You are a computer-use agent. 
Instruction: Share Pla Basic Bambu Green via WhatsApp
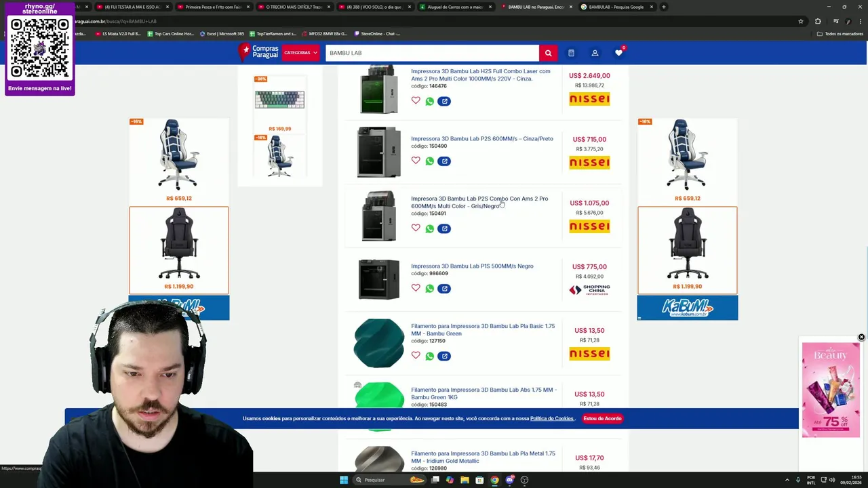[429, 356]
